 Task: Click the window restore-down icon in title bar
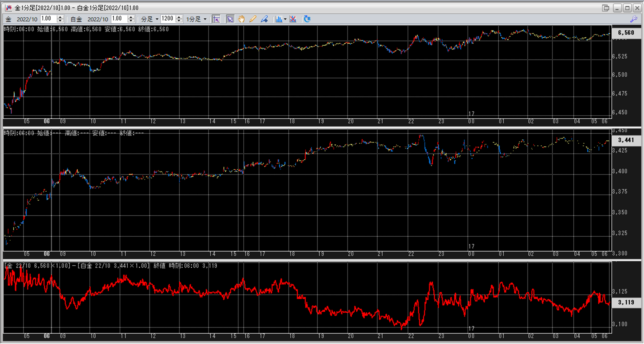[605, 8]
